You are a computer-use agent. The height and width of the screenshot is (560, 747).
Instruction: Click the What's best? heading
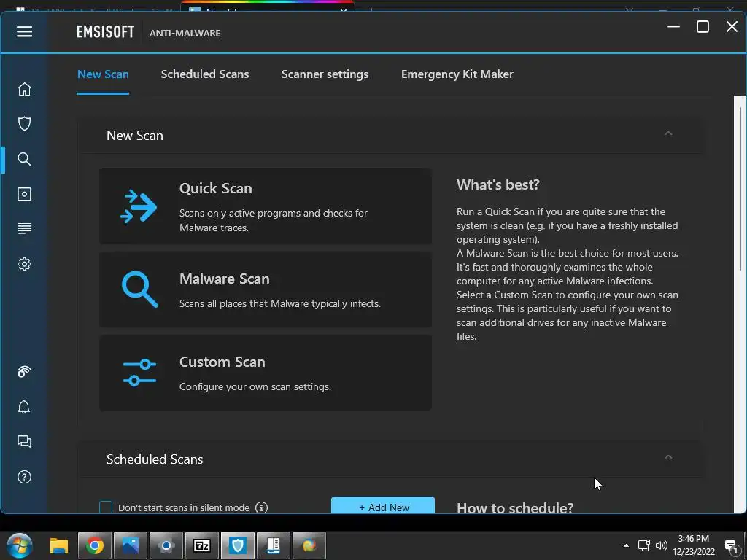(x=498, y=184)
